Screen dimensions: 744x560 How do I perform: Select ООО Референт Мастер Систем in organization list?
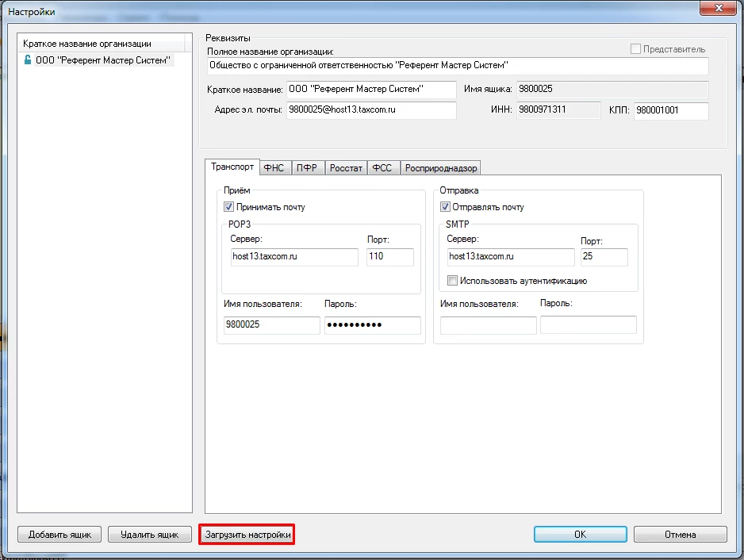point(104,59)
